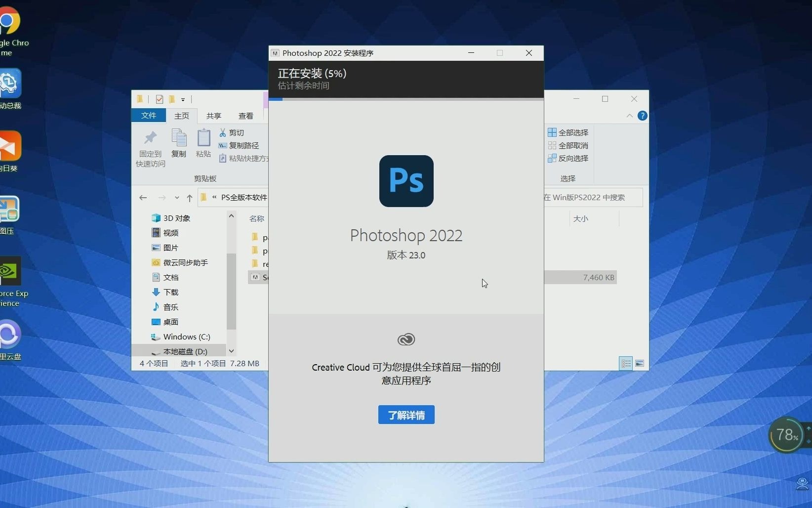Image resolution: width=812 pixels, height=508 pixels.
Task: Switch to the 共享 ribbon tab
Action: pos(213,116)
